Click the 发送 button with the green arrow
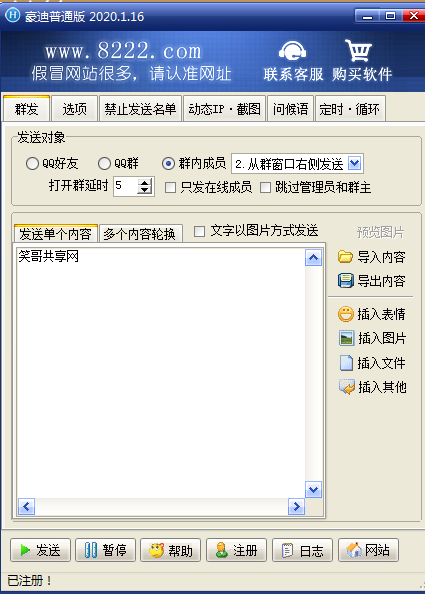The height and width of the screenshot is (594, 425). coord(41,550)
